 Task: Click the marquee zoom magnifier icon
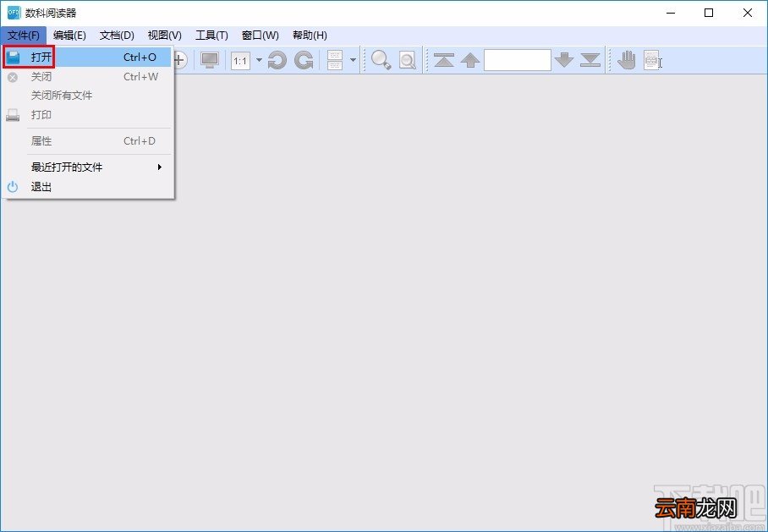tap(407, 60)
